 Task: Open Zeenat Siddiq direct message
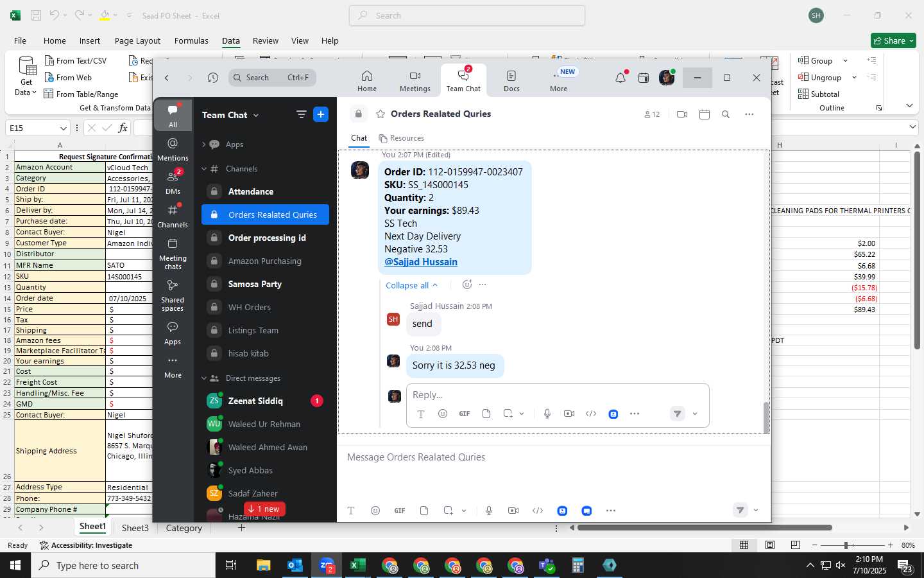[x=265, y=401]
